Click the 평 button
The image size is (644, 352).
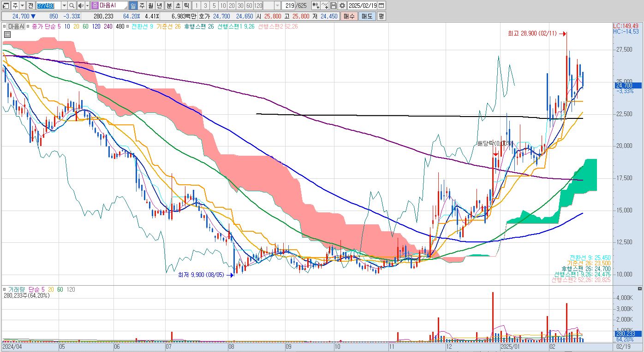[381, 16]
